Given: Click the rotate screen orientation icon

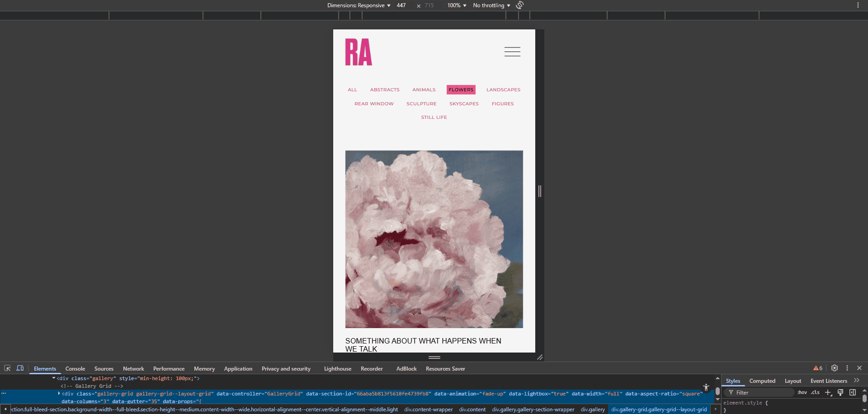Looking at the screenshot, I should tap(520, 5).
